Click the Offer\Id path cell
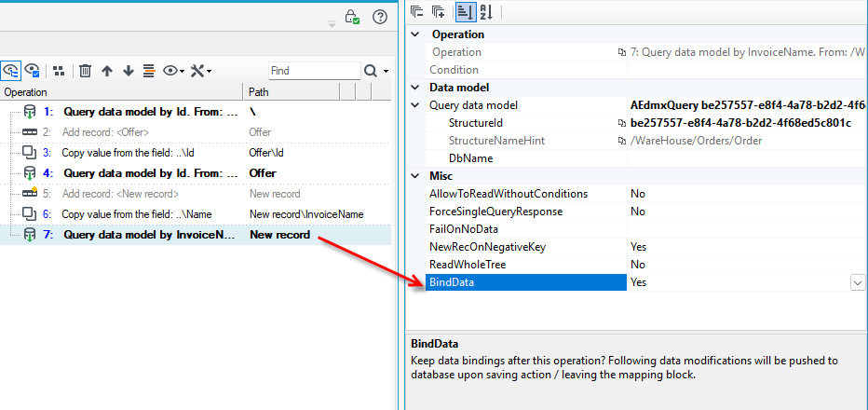Image resolution: width=868 pixels, height=410 pixels. 266,153
